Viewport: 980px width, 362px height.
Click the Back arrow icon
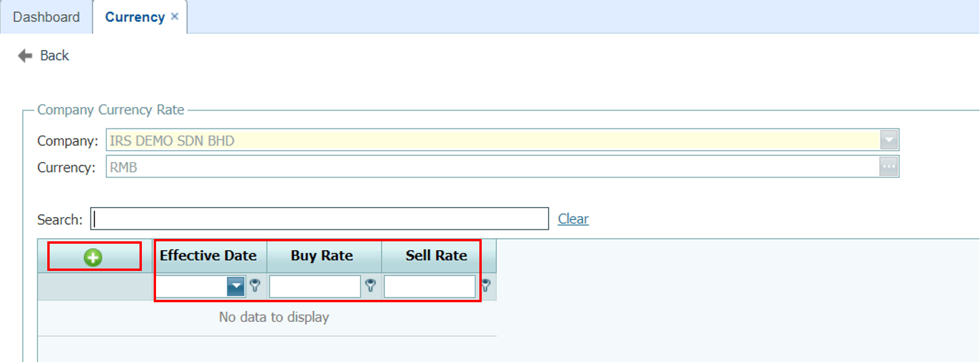click(25, 56)
